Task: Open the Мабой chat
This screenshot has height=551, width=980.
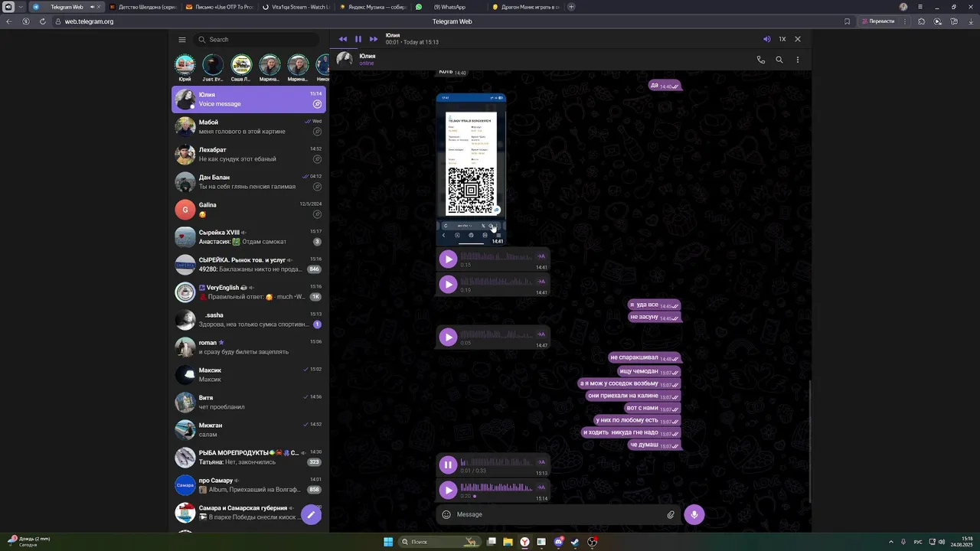Action: (x=249, y=127)
